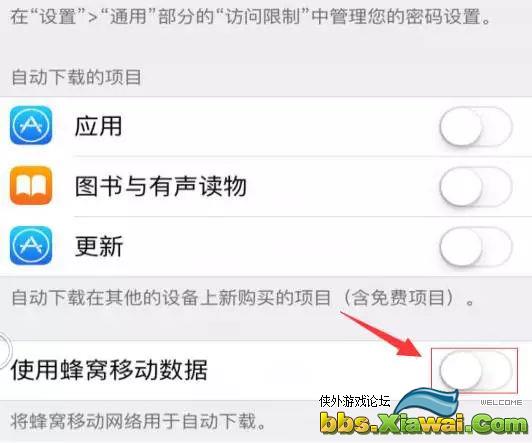
Task: Select the 图书与有声读物 row label
Action: point(161,186)
